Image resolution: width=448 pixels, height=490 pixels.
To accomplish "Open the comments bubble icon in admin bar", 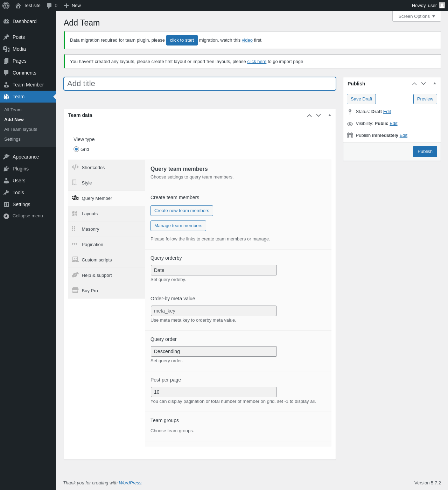I will pyautogui.click(x=49, y=6).
